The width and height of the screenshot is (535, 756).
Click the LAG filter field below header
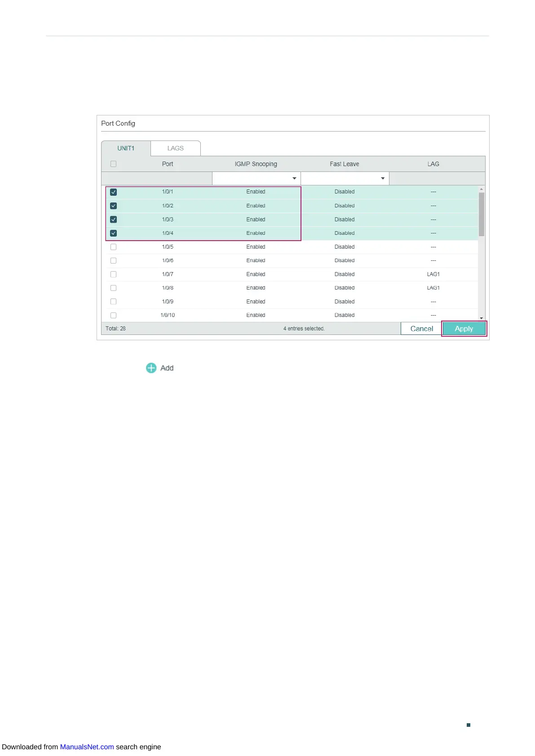click(x=437, y=179)
